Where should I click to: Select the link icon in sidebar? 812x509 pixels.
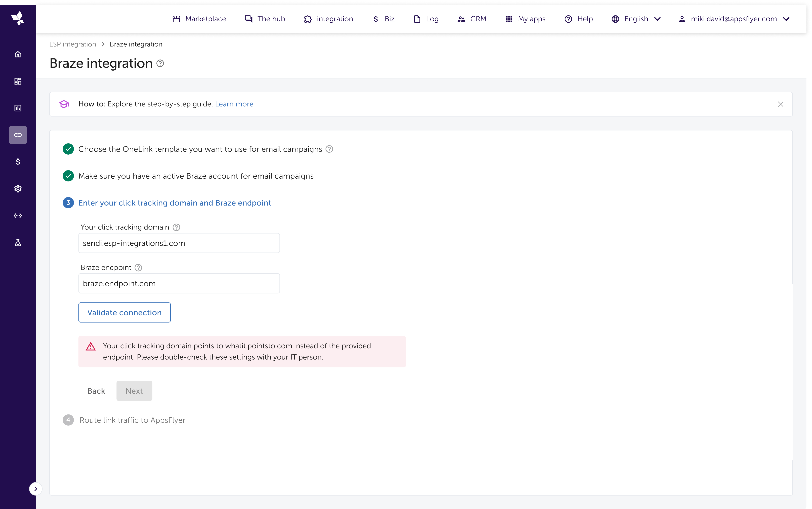point(18,135)
